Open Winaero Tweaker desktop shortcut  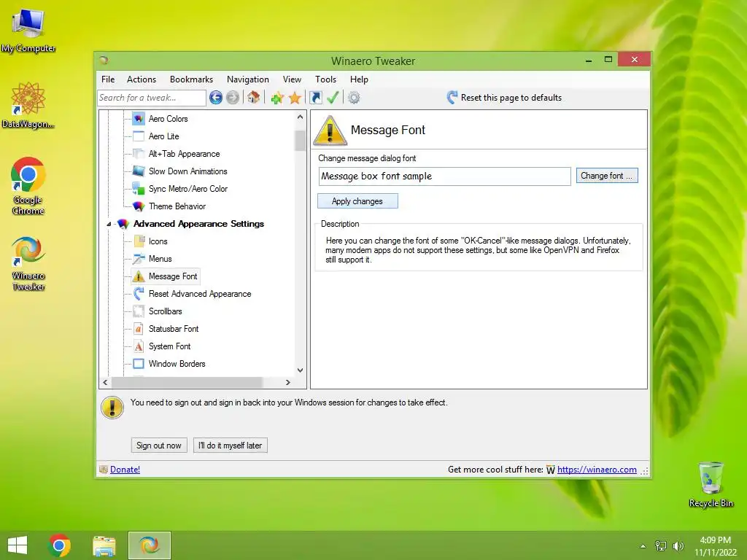(28, 263)
